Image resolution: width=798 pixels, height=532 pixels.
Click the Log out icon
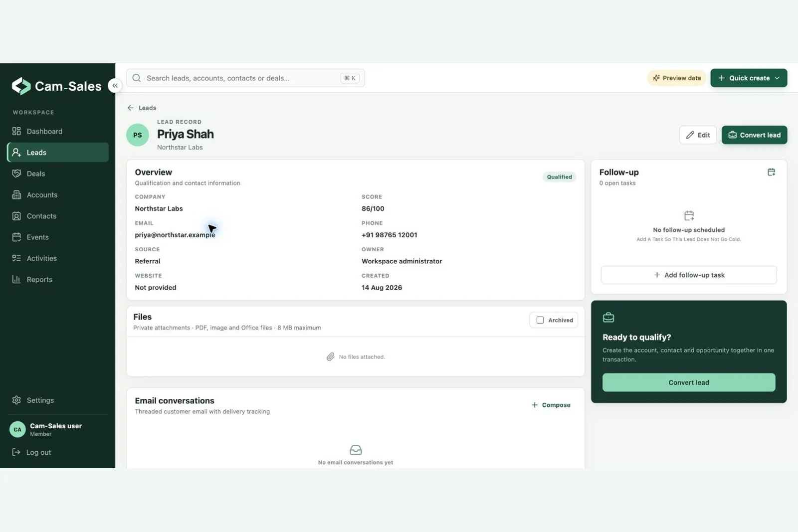click(x=16, y=453)
